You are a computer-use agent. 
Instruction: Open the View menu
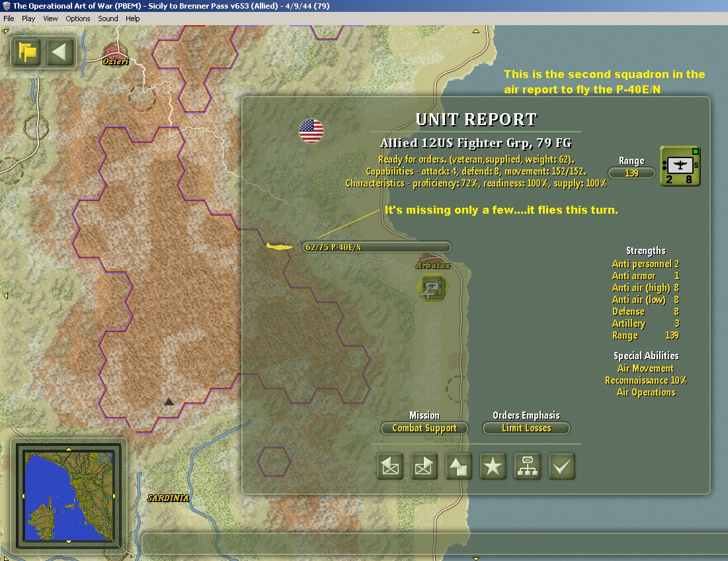coord(50,19)
